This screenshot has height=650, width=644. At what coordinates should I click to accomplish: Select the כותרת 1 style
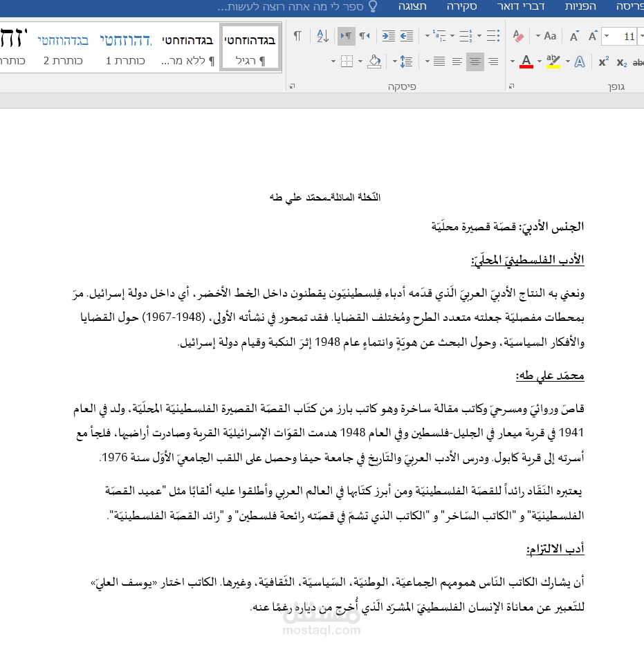[125, 48]
